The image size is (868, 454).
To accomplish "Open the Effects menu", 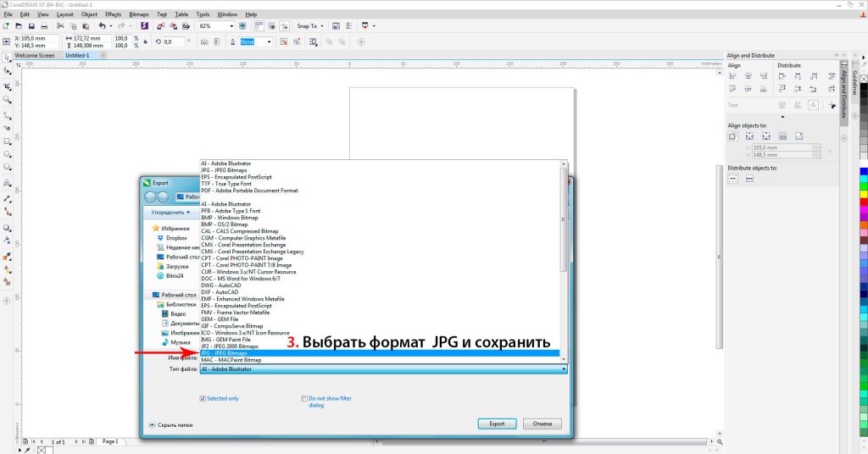I will [113, 14].
